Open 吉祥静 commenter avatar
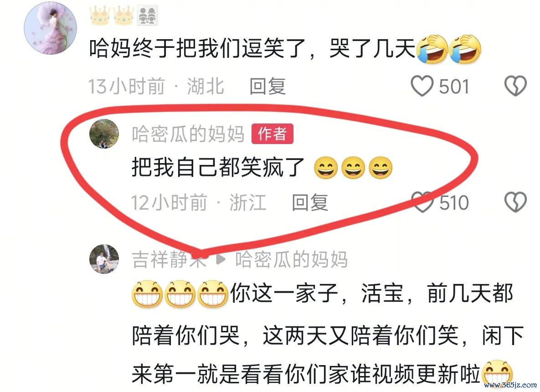Image resolution: width=540 pixels, height=392 pixels. [104, 259]
